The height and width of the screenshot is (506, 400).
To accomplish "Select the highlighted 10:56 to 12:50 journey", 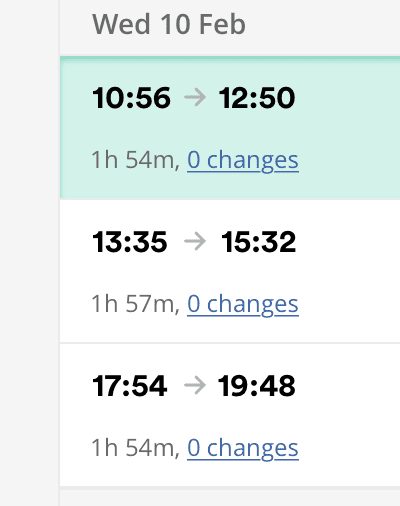I will (230, 128).
